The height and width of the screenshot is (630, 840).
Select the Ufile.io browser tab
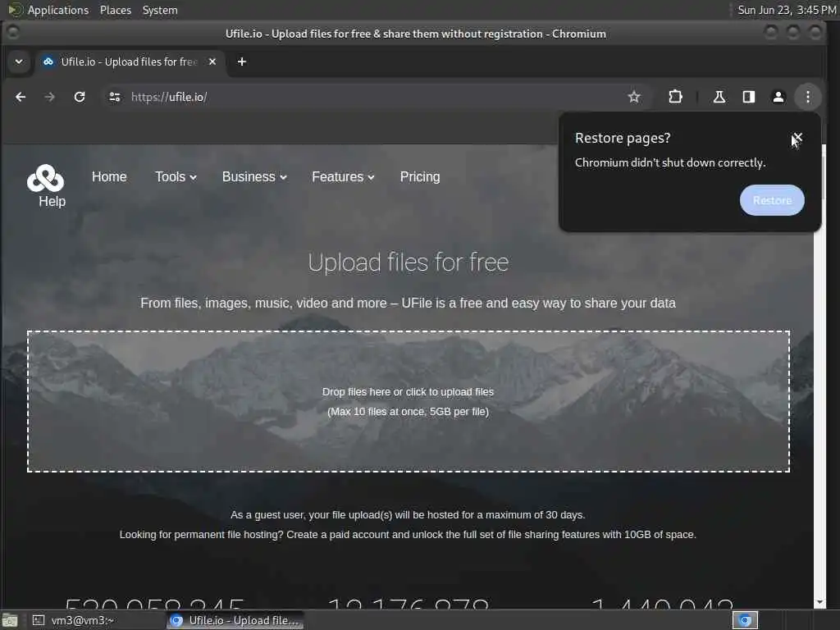coord(129,62)
